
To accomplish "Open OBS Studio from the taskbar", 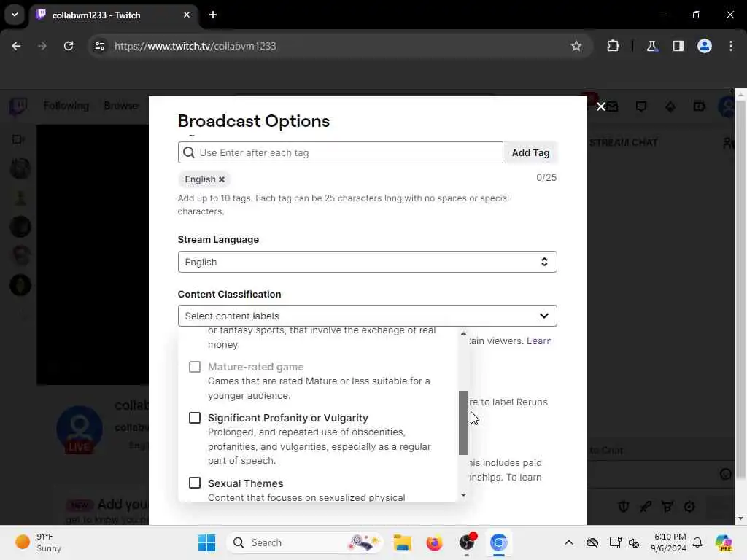I will pyautogui.click(x=466, y=542).
